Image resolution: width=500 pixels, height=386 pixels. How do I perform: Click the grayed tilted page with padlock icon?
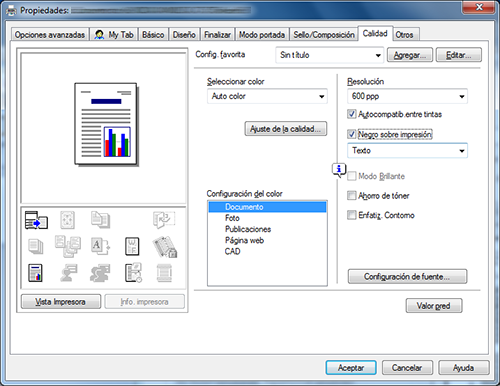(165, 247)
